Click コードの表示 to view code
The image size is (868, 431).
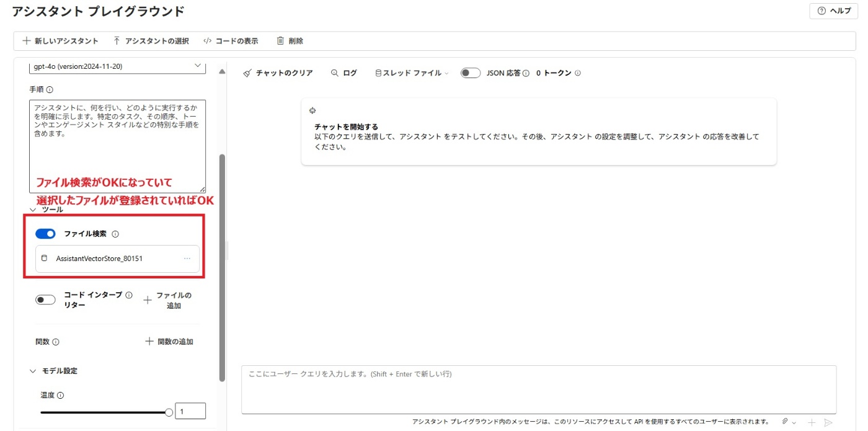pyautogui.click(x=231, y=41)
